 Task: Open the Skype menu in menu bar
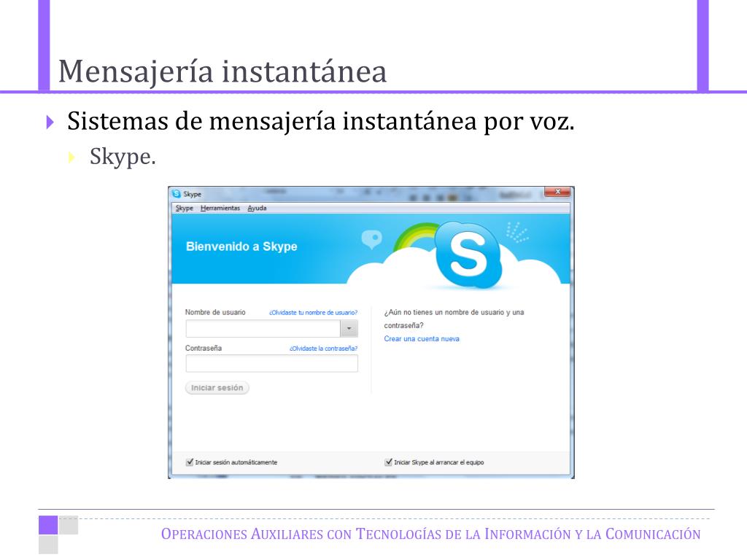[x=184, y=208]
